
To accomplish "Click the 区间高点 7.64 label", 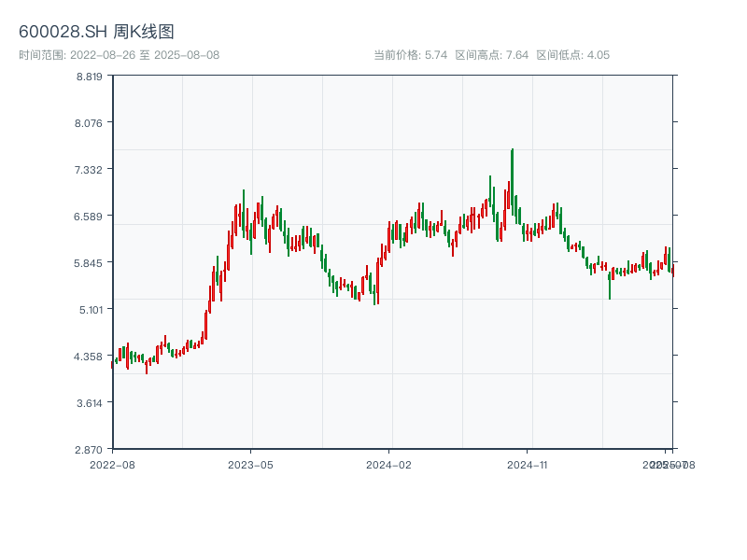I will tap(492, 55).
